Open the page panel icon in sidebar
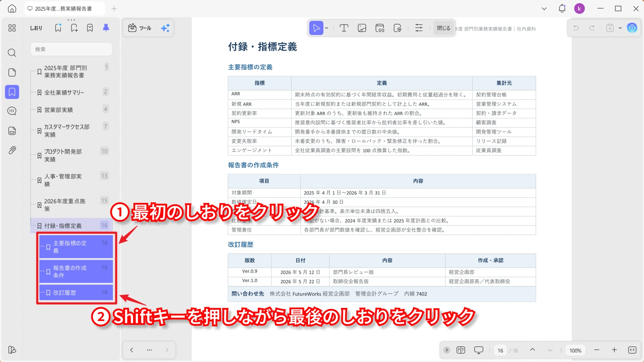The width and height of the screenshot is (644, 362). [12, 72]
